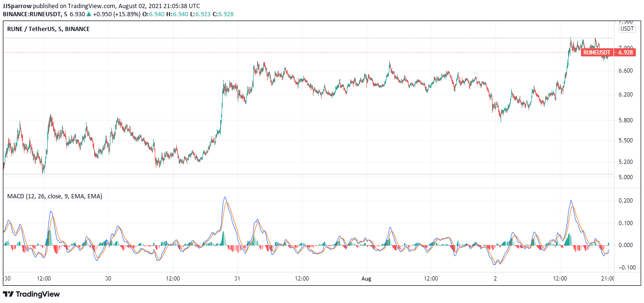The image size is (644, 303).
Task: Click the '21:00' time label on time axis
Action: 608,278
